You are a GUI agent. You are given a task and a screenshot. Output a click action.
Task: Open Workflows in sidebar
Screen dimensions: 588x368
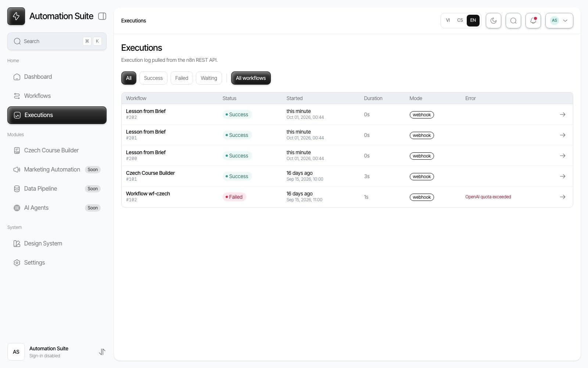tap(57, 96)
